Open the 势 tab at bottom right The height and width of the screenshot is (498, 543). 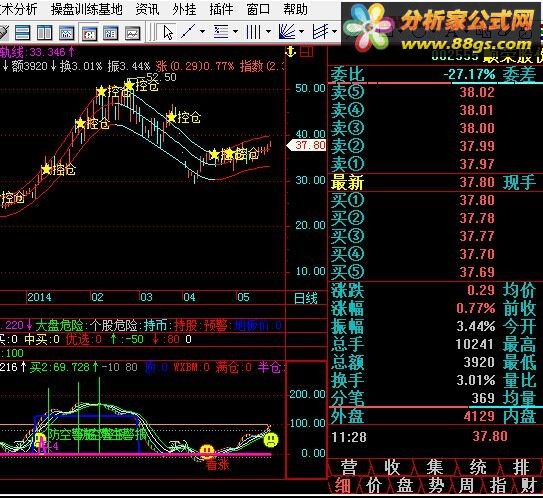click(436, 485)
